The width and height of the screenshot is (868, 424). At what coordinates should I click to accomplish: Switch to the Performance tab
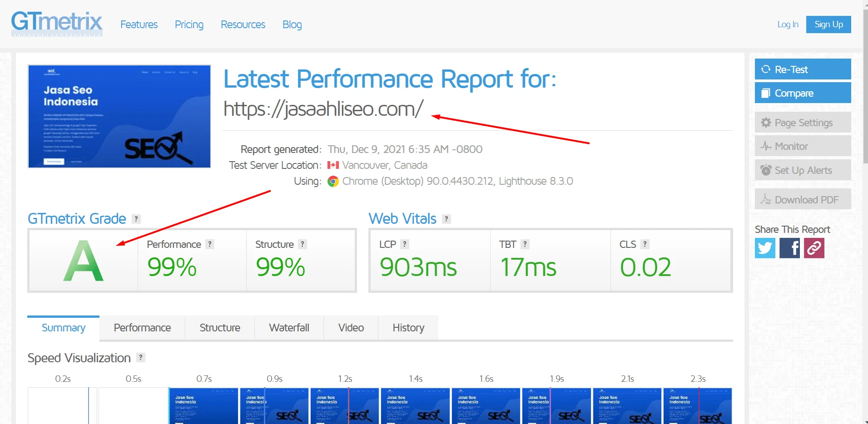tap(142, 328)
